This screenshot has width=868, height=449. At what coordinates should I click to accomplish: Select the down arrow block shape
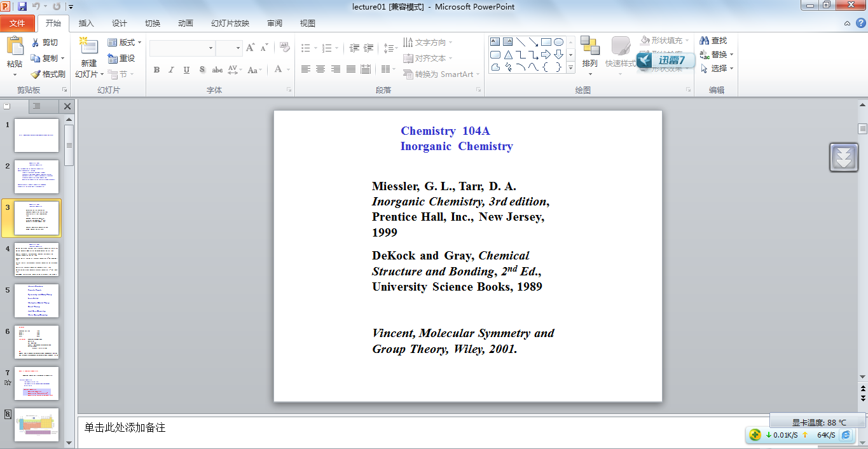click(558, 55)
